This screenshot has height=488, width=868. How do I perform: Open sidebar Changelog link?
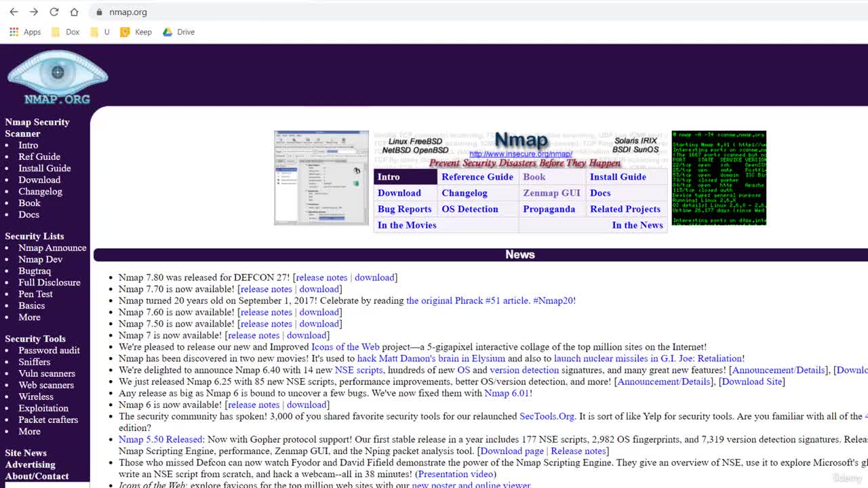40,191
